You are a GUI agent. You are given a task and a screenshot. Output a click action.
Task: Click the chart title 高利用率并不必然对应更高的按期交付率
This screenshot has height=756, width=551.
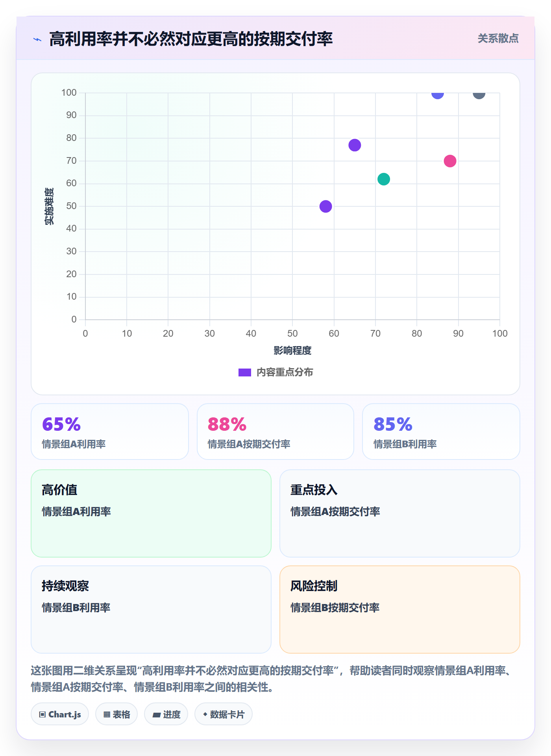[x=191, y=39]
